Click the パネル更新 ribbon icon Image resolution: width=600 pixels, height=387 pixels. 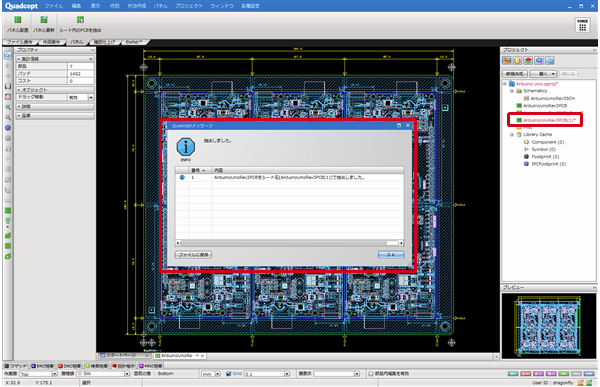tap(44, 20)
